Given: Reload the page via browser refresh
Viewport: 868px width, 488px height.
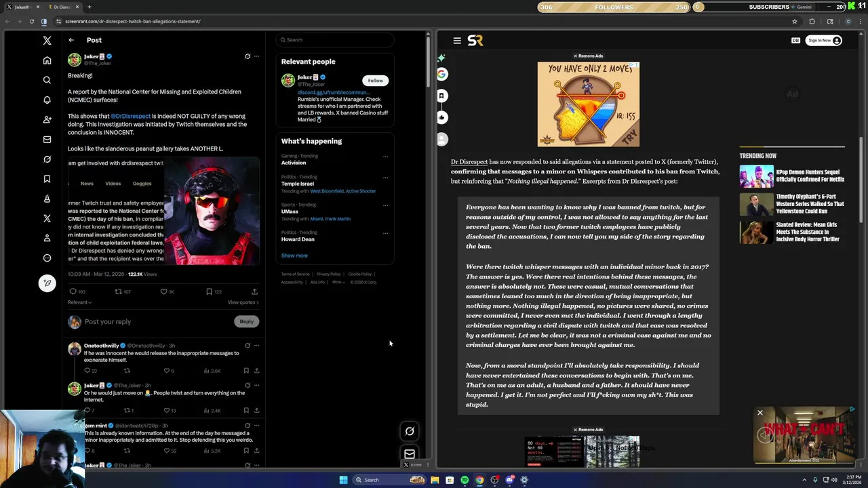Looking at the screenshot, I should [31, 21].
